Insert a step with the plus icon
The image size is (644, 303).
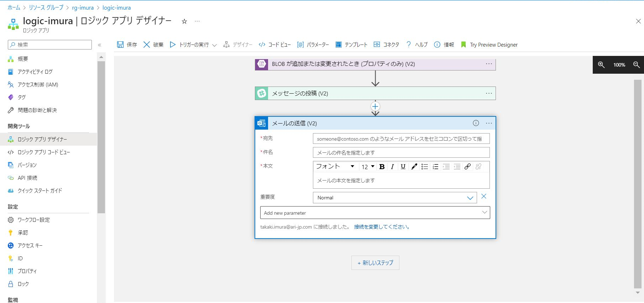[x=375, y=106]
